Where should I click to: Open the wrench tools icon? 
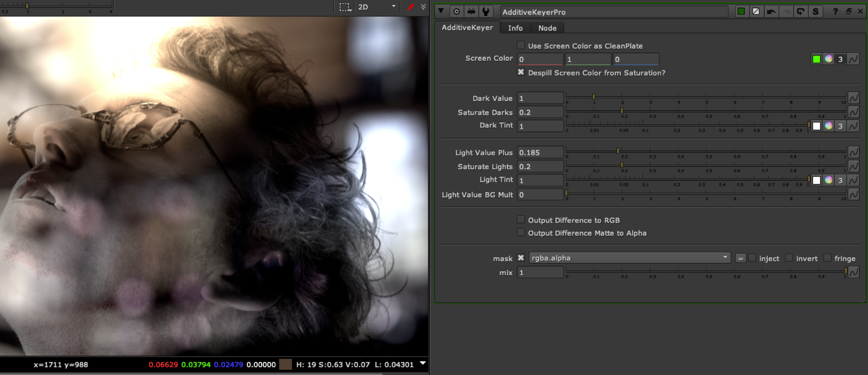point(486,11)
